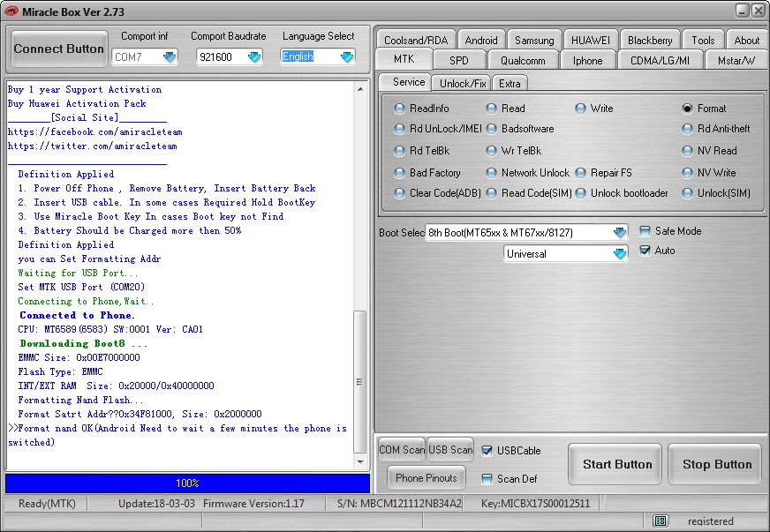The width and height of the screenshot is (770, 532).
Task: Open the Coolsand/RDA tab
Action: pyautogui.click(x=416, y=41)
